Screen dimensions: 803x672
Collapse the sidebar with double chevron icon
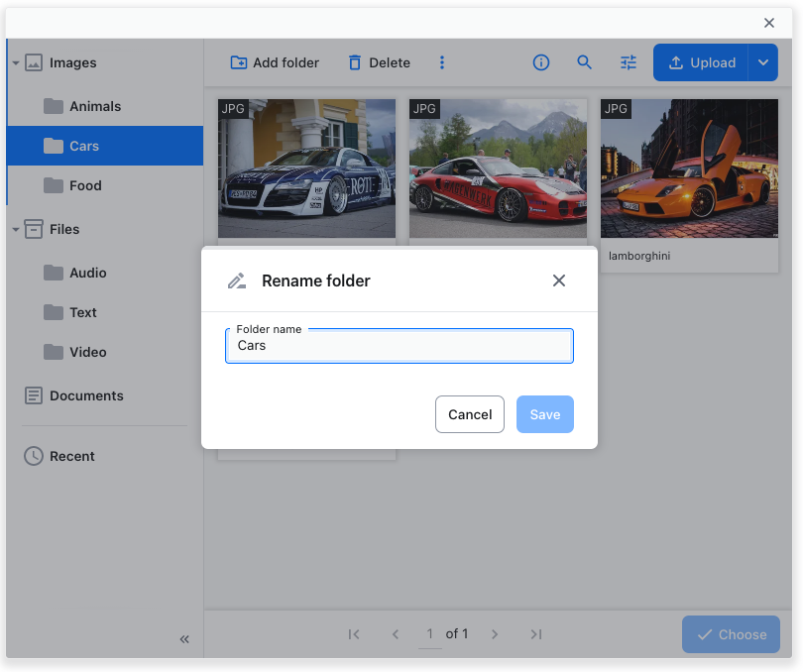(184, 639)
